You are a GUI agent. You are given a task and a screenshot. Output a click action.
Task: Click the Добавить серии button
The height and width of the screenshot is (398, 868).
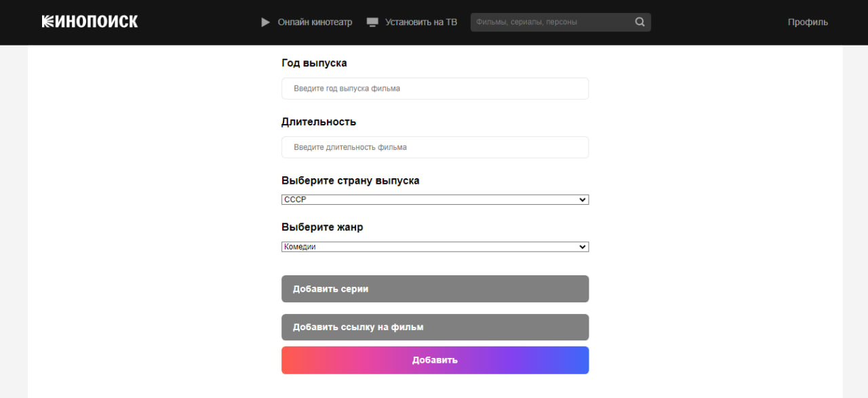(435, 289)
